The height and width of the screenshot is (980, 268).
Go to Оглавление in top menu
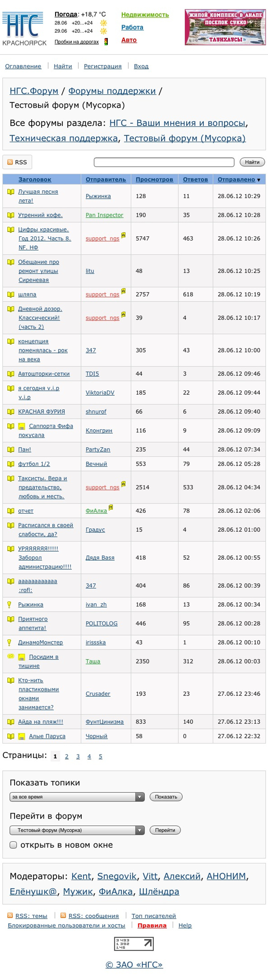point(23,66)
